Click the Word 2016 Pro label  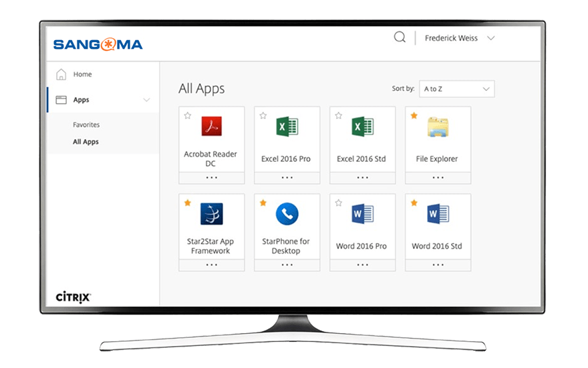[x=361, y=246]
